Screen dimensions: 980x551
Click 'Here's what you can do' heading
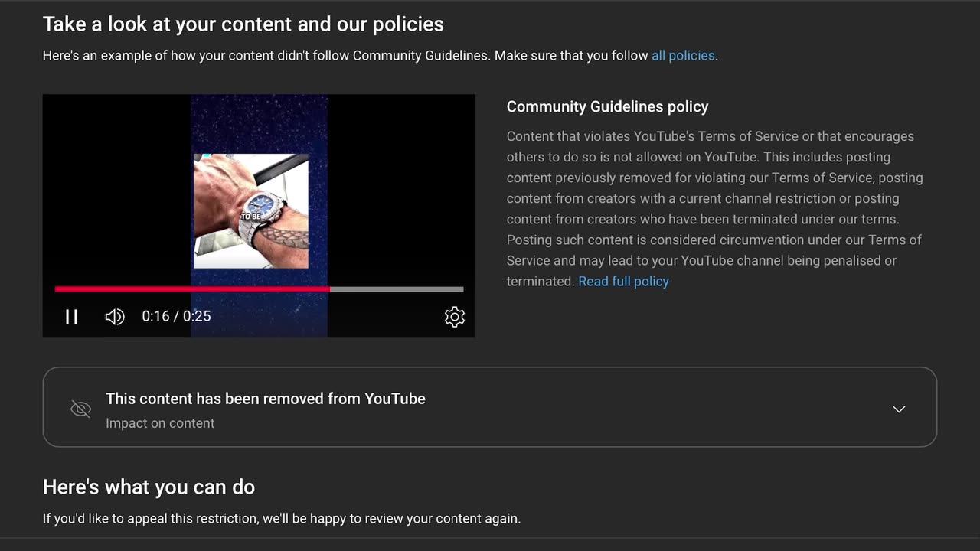tap(149, 487)
